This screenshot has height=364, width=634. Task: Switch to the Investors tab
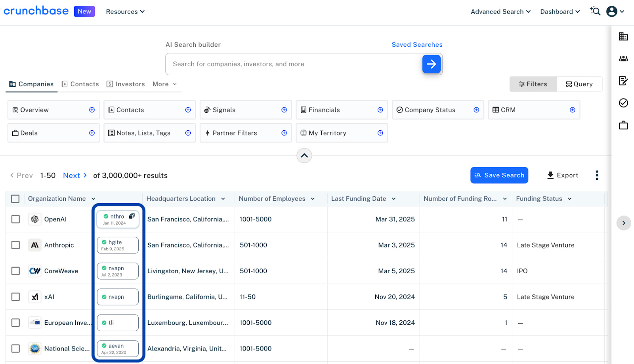tap(126, 84)
